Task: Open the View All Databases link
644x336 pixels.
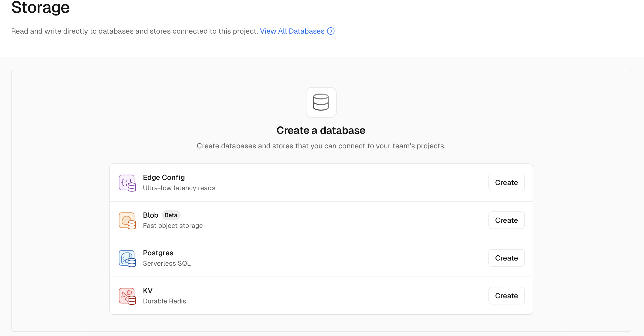Action: [x=292, y=31]
